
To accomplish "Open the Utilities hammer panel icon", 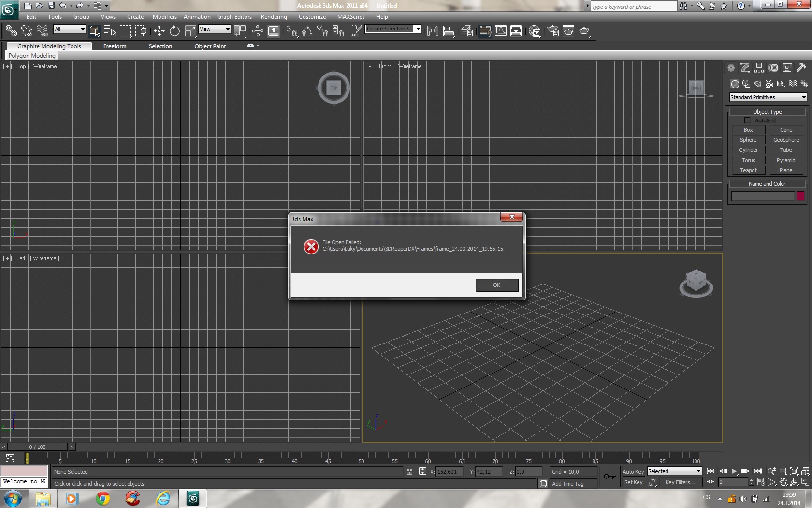I will [801, 68].
